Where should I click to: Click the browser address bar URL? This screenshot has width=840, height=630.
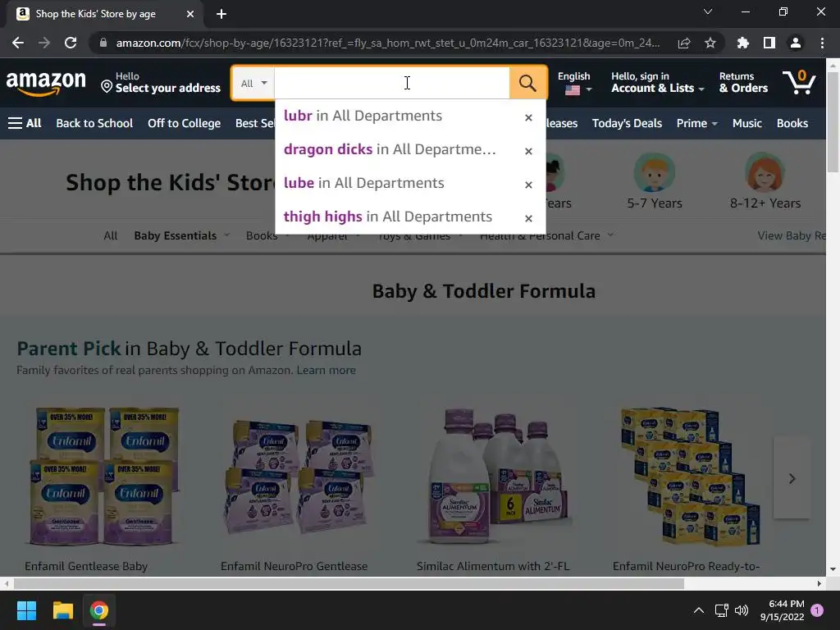click(388, 43)
